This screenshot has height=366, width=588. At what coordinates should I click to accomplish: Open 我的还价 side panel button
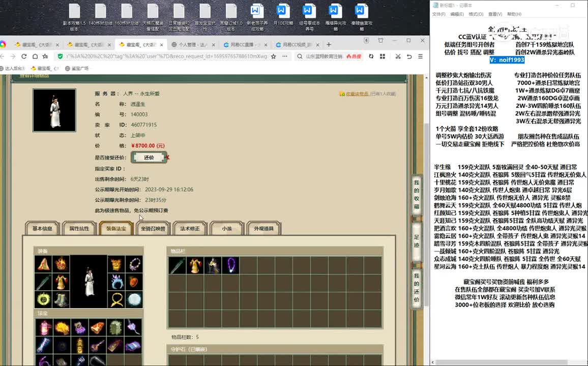pyautogui.click(x=417, y=288)
